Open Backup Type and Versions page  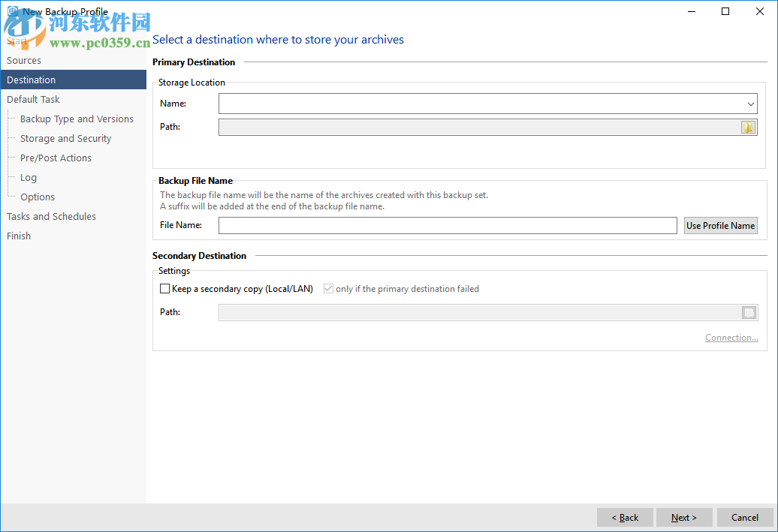click(x=77, y=119)
